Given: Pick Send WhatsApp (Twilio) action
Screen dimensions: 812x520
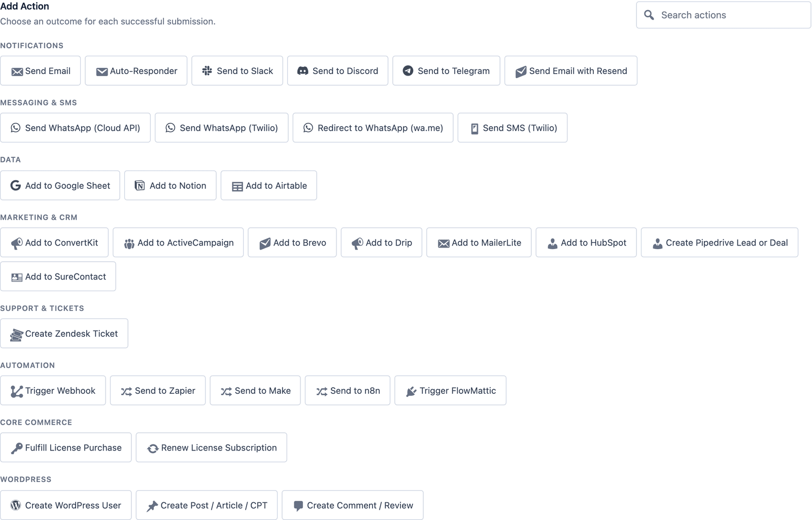Looking at the screenshot, I should [222, 127].
